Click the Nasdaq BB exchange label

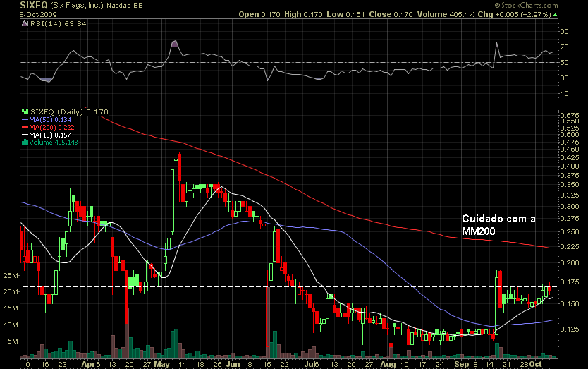click(125, 6)
